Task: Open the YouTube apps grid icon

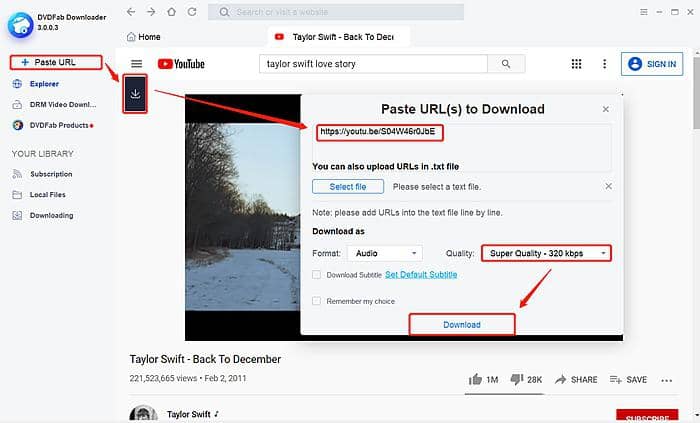Action: pyautogui.click(x=576, y=64)
